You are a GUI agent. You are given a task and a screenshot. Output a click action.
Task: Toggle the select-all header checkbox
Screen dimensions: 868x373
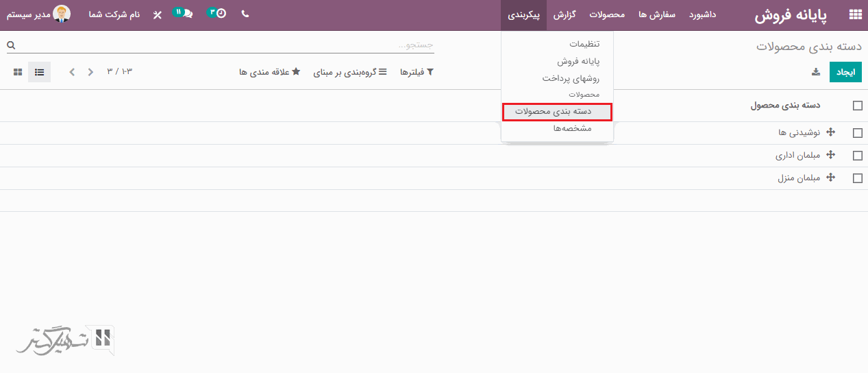[x=857, y=106]
